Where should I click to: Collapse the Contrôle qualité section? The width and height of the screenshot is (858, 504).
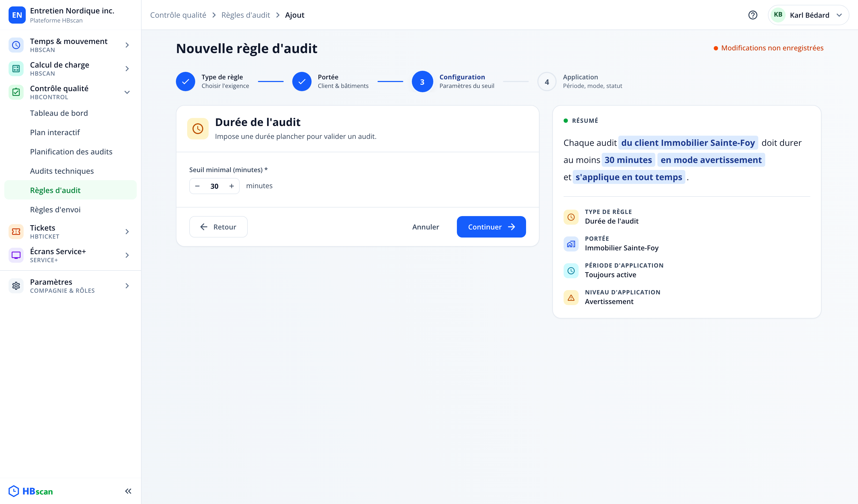point(127,92)
